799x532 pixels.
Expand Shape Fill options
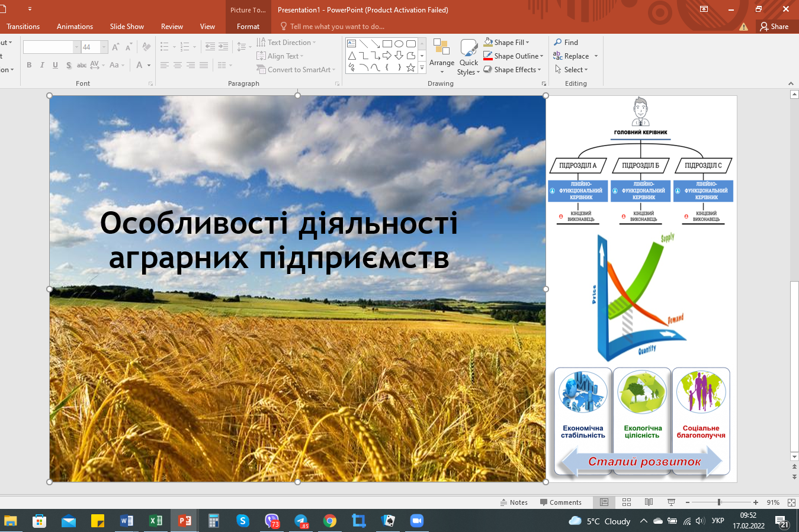[527, 43]
